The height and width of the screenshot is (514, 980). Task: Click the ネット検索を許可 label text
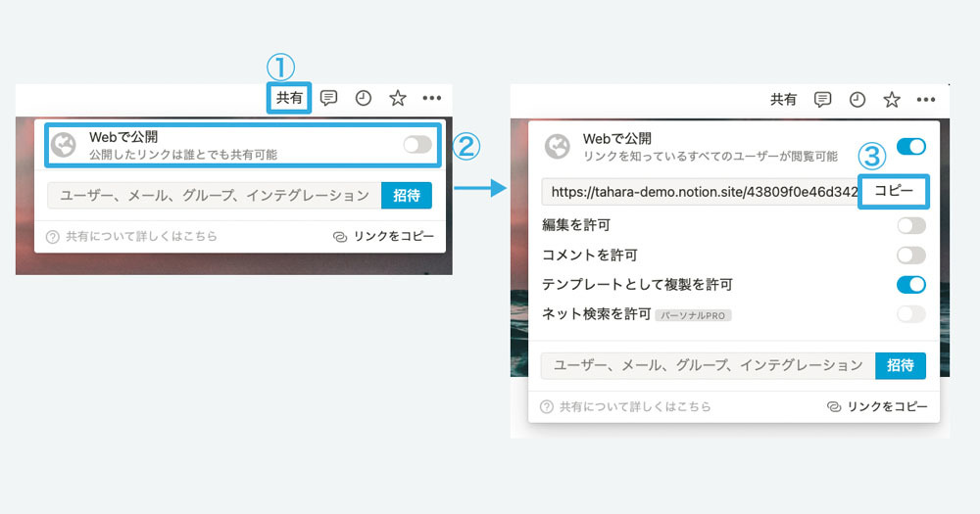pyautogui.click(x=597, y=314)
